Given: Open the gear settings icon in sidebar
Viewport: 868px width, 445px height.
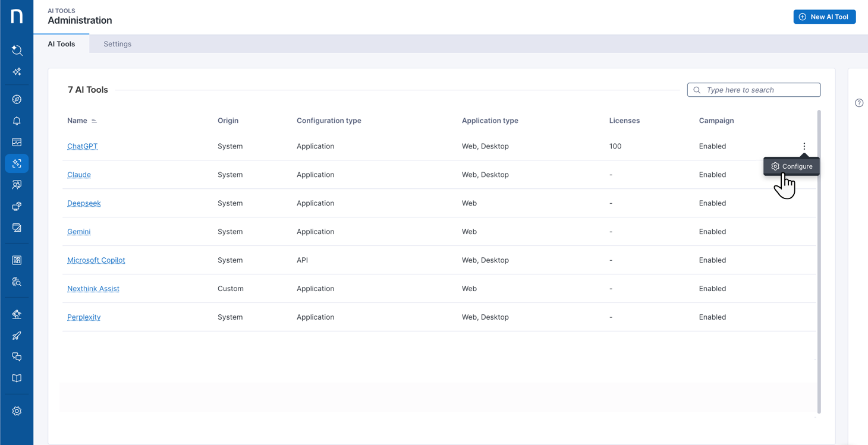Looking at the screenshot, I should pyautogui.click(x=17, y=411).
